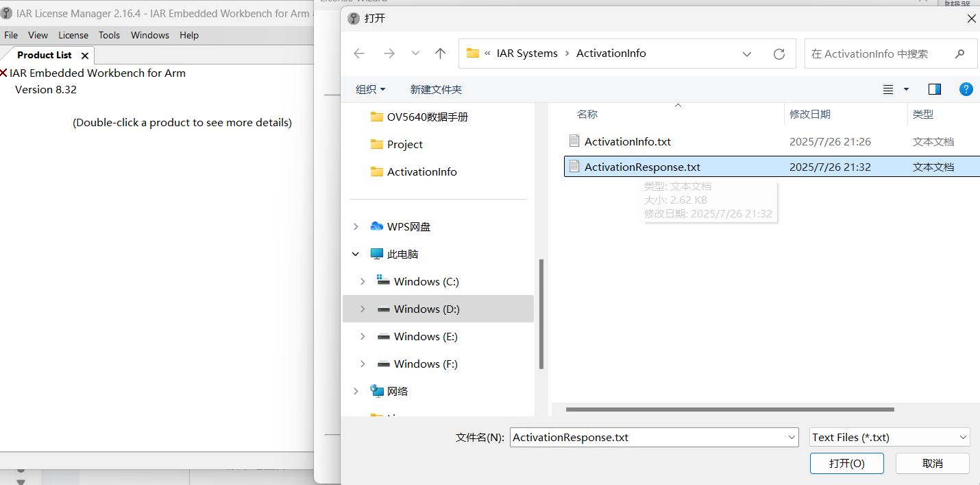This screenshot has height=485, width=980.
Task: Click ActivationInfo in the breadcrumb path
Action: 611,54
